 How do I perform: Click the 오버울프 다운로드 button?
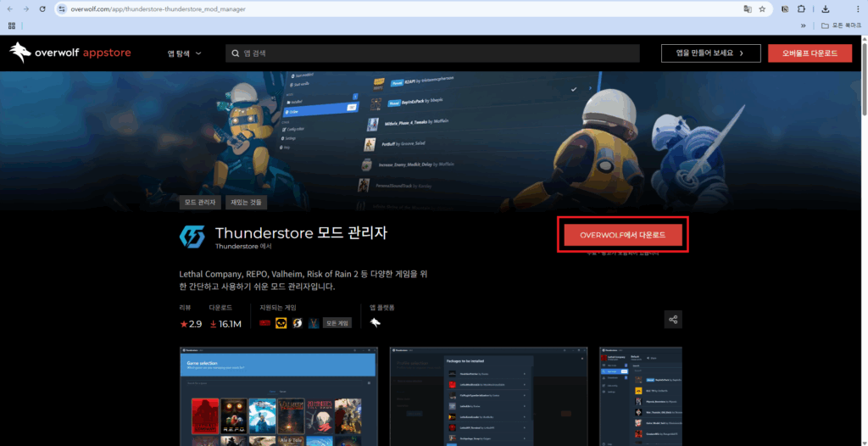click(810, 53)
